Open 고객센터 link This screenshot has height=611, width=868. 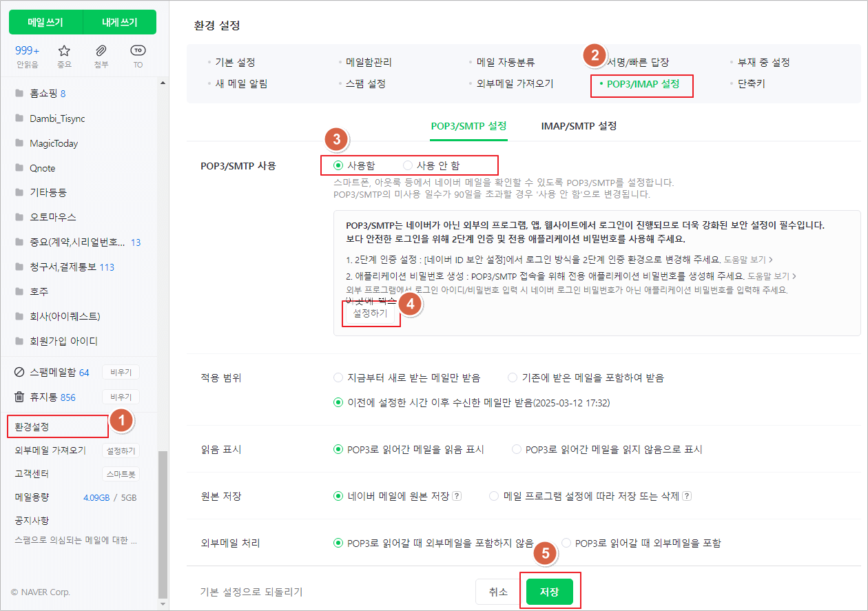(32, 474)
